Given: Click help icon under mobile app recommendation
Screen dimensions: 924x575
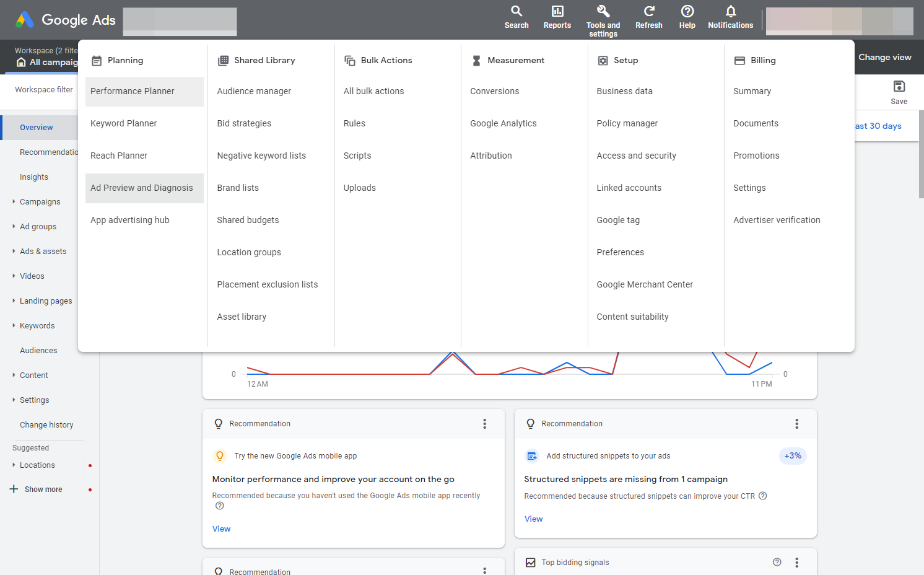Looking at the screenshot, I should tap(220, 506).
